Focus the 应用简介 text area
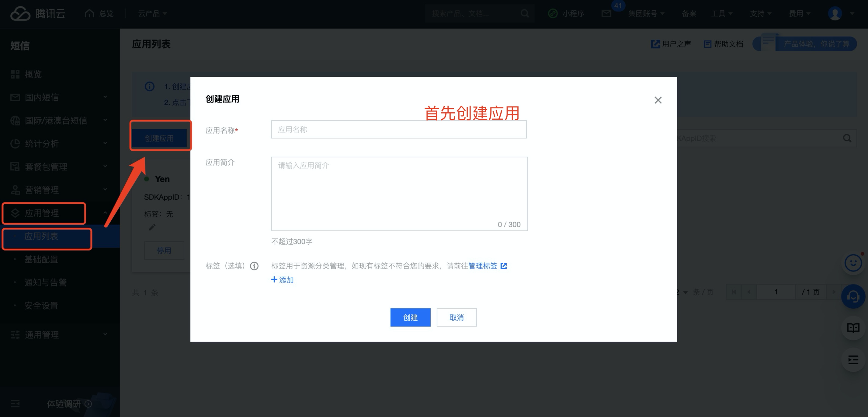The width and height of the screenshot is (868, 417). (x=399, y=194)
